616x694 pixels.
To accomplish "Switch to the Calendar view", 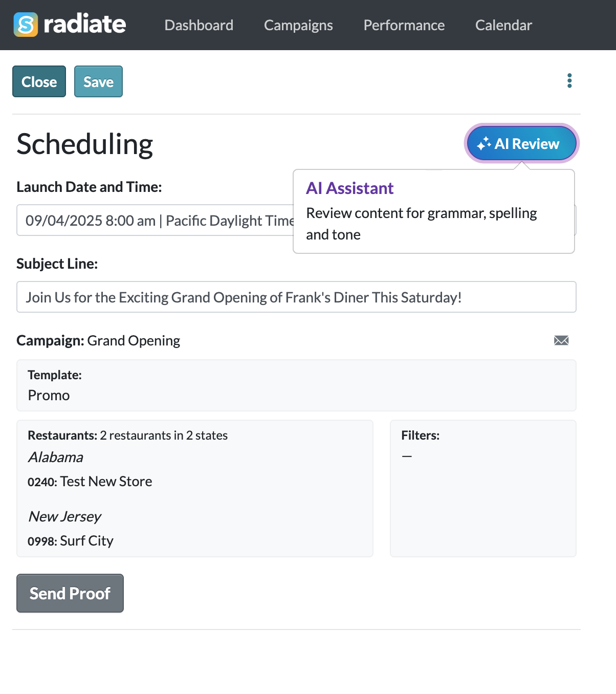I will (x=503, y=25).
